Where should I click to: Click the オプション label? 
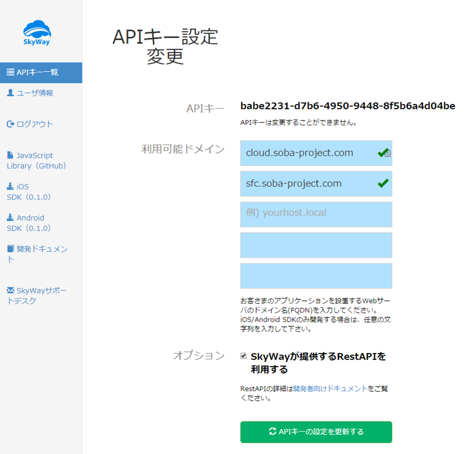pos(199,355)
